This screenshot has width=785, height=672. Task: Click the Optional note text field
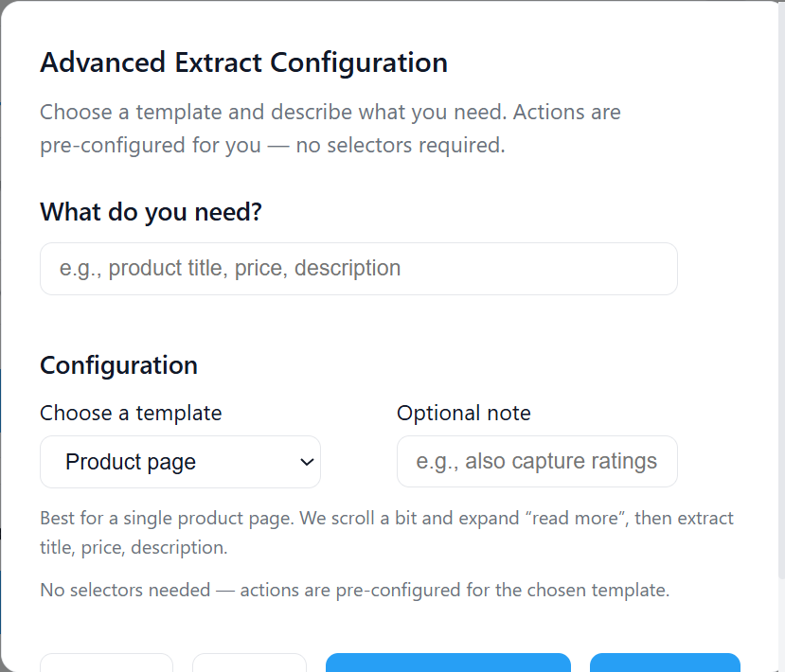pyautogui.click(x=537, y=461)
